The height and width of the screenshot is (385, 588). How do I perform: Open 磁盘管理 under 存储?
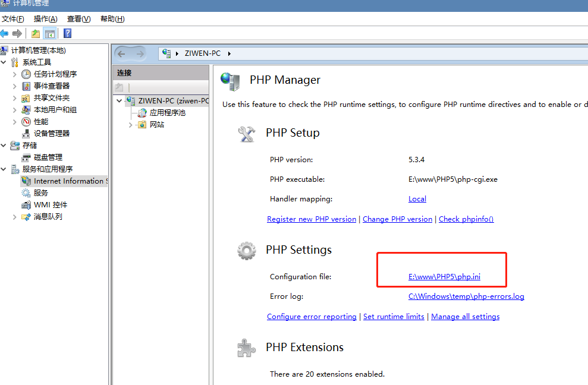coord(48,157)
